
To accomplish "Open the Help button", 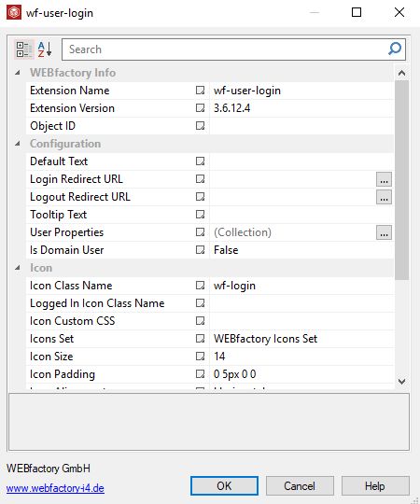I will [375, 485].
